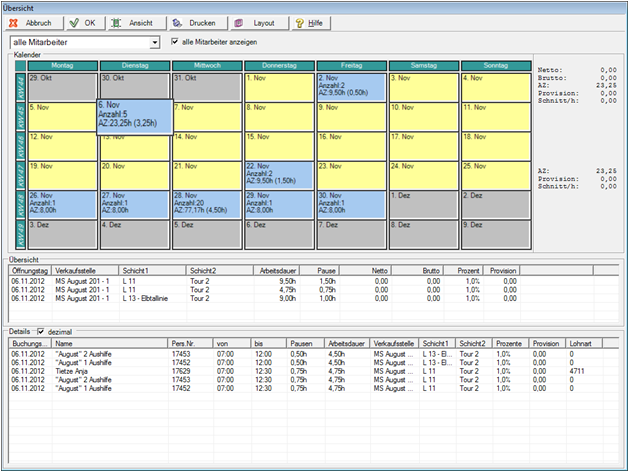Screen dimensions: 629x472
Task: Click the Montag column header
Action: [63, 65]
